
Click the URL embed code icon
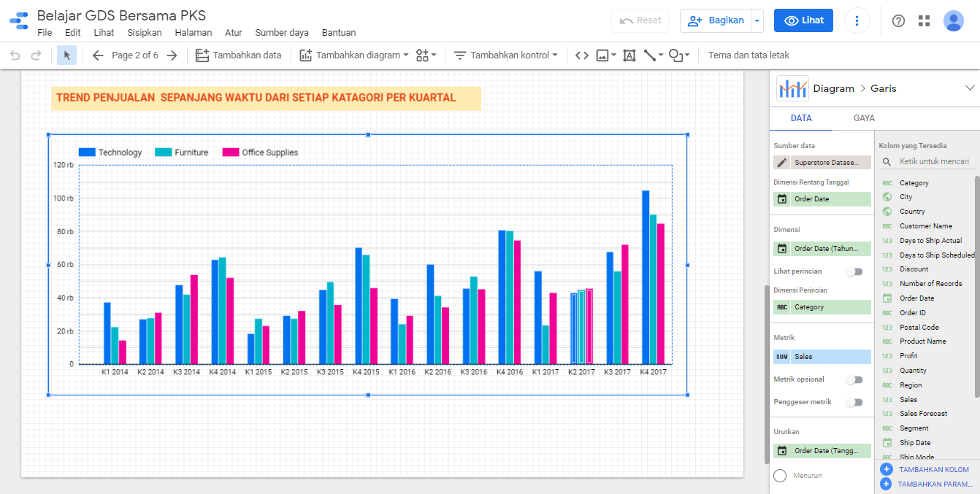pyautogui.click(x=581, y=55)
